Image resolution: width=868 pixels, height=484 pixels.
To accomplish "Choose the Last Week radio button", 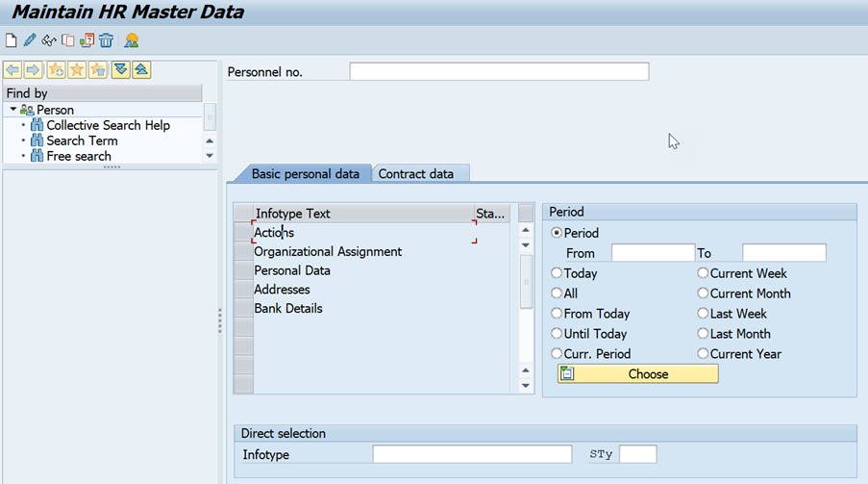I will 703,314.
